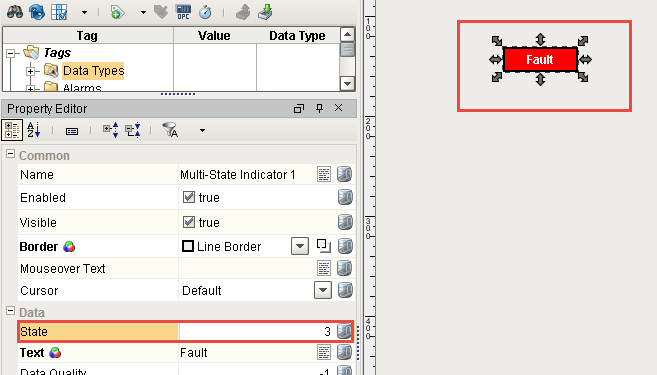The width and height of the screenshot is (657, 375).
Task: Open the property filter dropdown arrow
Action: point(202,131)
